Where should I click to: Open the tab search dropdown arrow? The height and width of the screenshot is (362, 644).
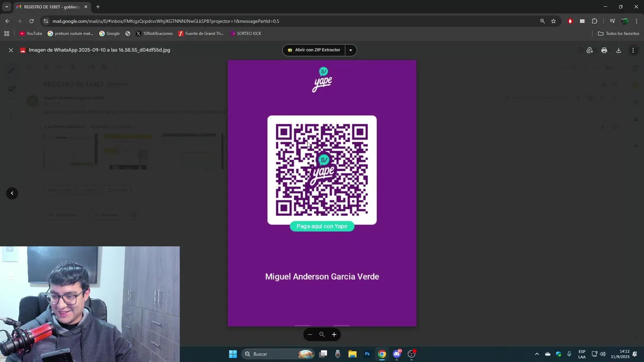pyautogui.click(x=6, y=7)
